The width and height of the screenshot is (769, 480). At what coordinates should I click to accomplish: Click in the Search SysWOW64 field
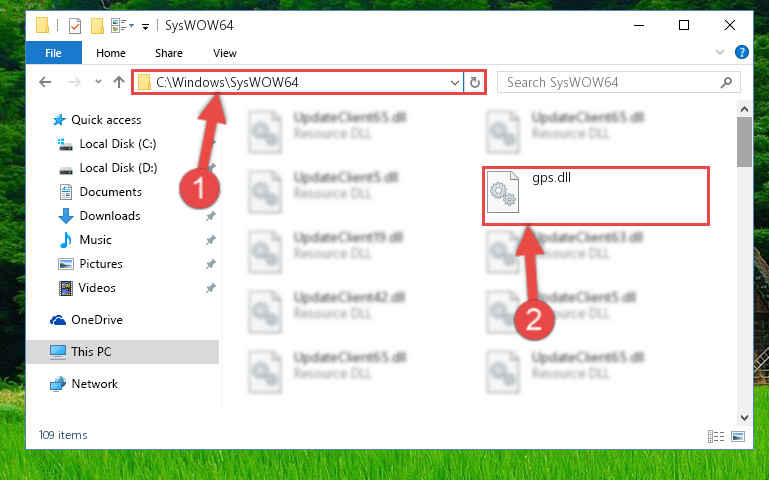[608, 82]
